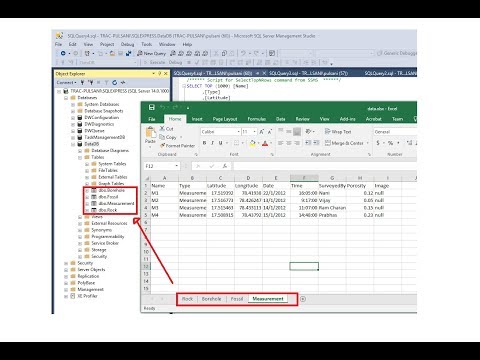Pin the Object Explorer panel with pushpin

(159, 74)
